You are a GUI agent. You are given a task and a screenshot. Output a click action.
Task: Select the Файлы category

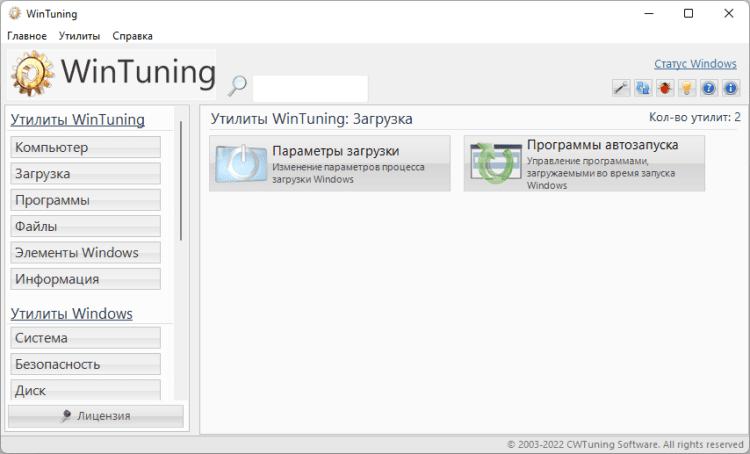pyautogui.click(x=86, y=226)
